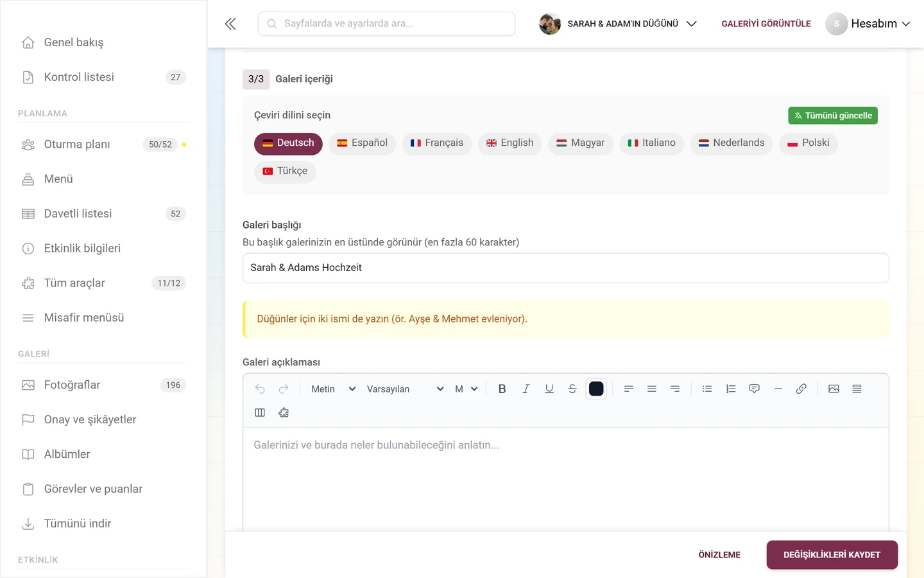Insert image via editor picture icon
Viewport: 924px width, 578px height.
(834, 389)
